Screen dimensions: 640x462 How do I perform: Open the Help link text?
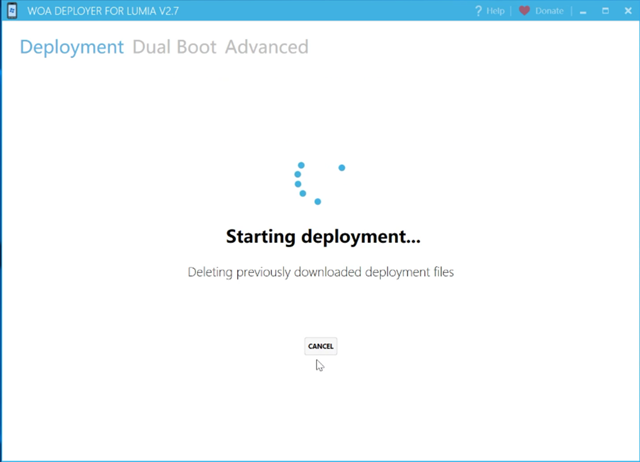496,11
